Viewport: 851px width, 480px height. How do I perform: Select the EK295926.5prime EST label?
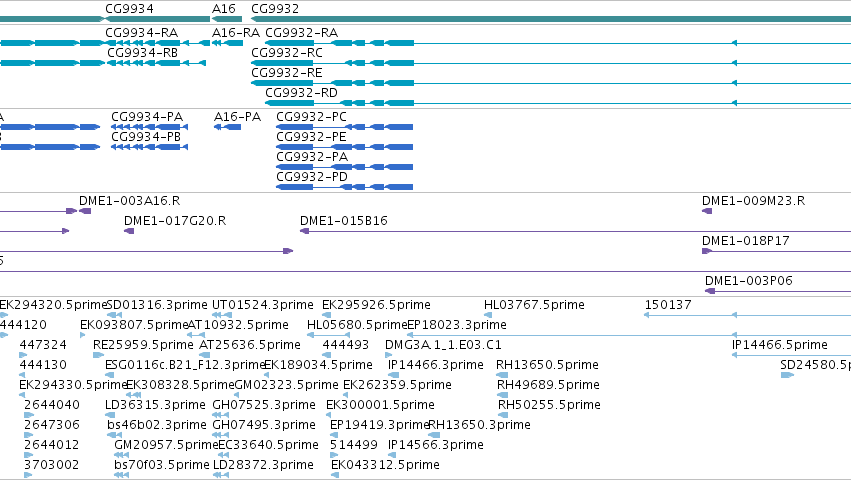[376, 305]
